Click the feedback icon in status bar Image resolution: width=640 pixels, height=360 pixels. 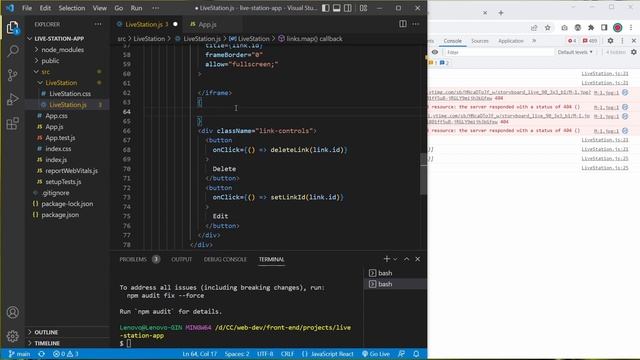coord(402,354)
